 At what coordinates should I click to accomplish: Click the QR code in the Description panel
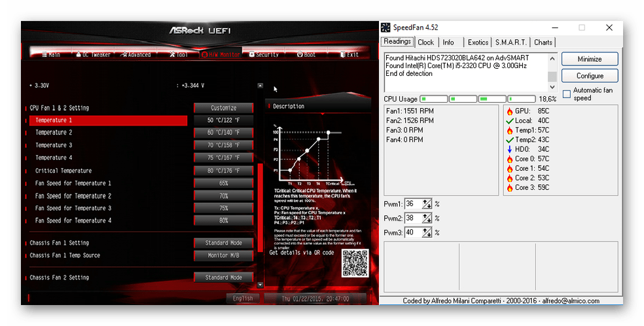[x=355, y=263]
